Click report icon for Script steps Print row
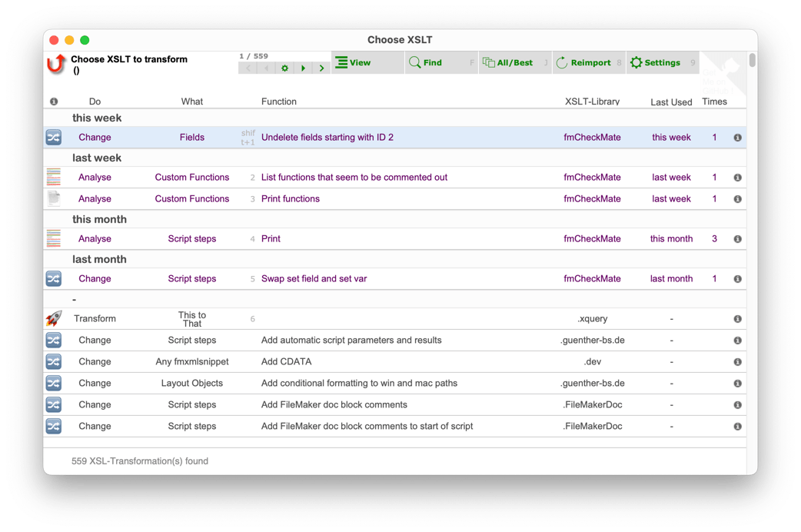Screen dimensions: 801x532 pos(54,238)
